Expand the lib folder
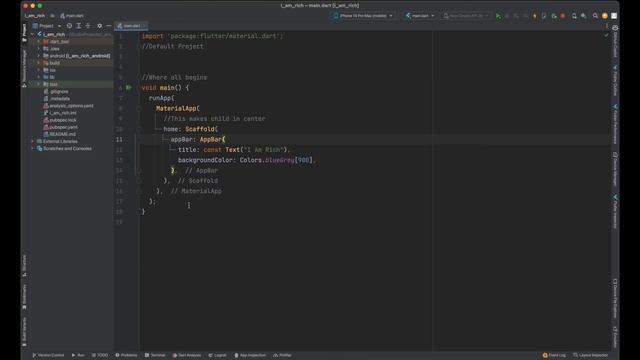 point(39,77)
